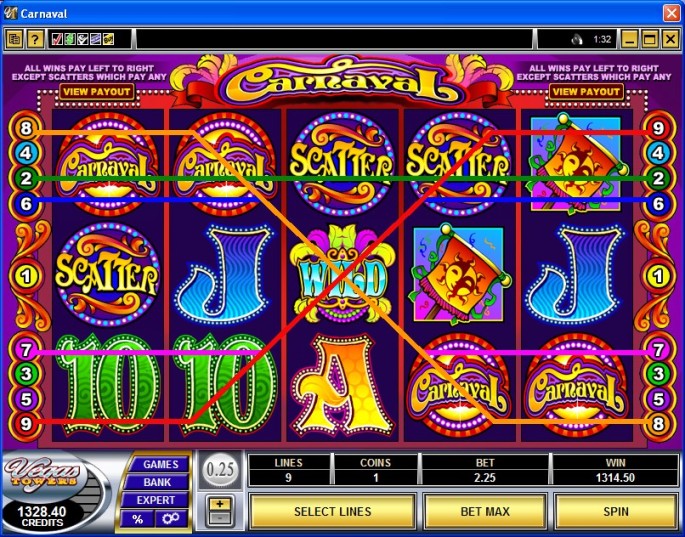Viewport: 685px width, 537px height.
Task: Click the speaker sound icon near the clock
Action: 577,40
